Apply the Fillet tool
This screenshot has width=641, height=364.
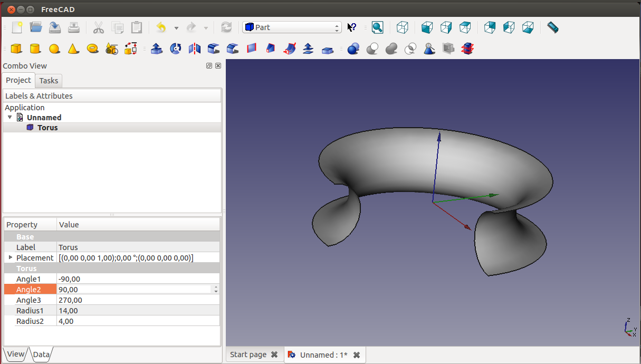(x=214, y=49)
